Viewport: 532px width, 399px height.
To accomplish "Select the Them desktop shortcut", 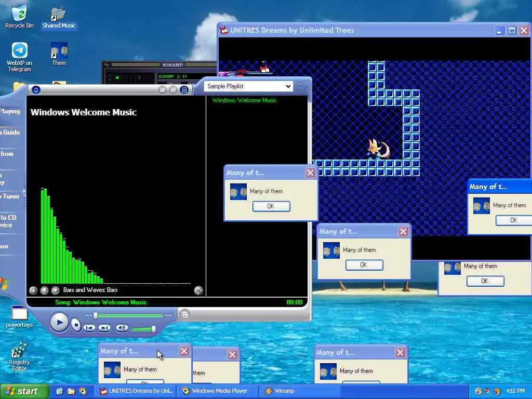I will [59, 54].
